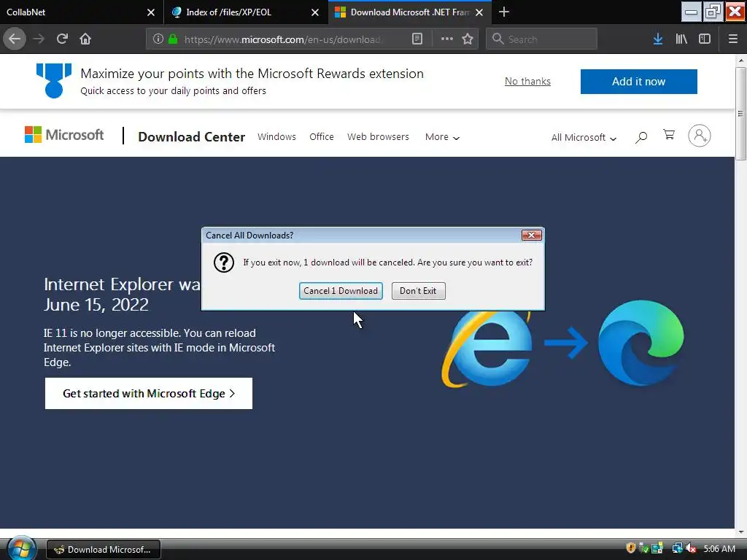Open the downloads arrow panel
The width and height of the screenshot is (747, 560).
click(658, 39)
